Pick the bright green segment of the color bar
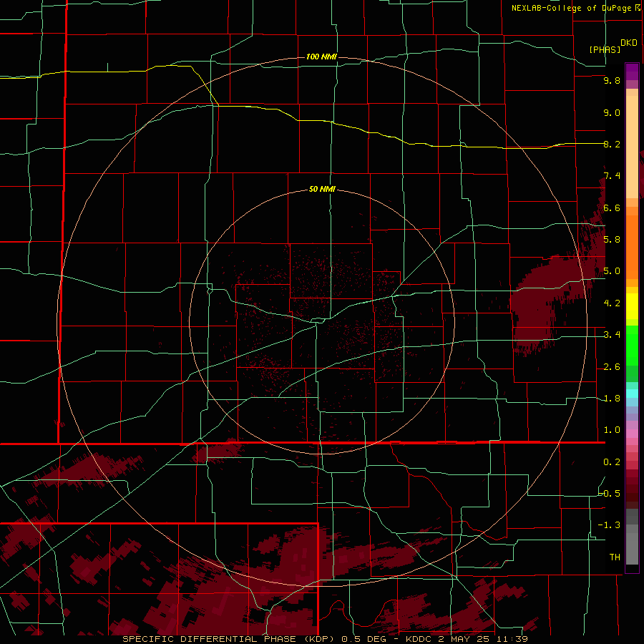Screen dimensions: 644x644 click(x=632, y=346)
